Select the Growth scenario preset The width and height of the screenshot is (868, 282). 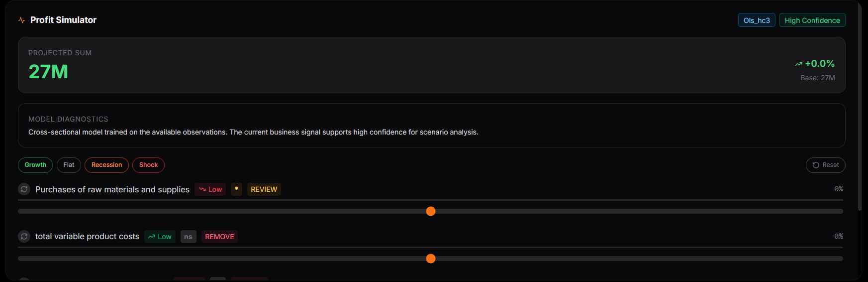35,165
